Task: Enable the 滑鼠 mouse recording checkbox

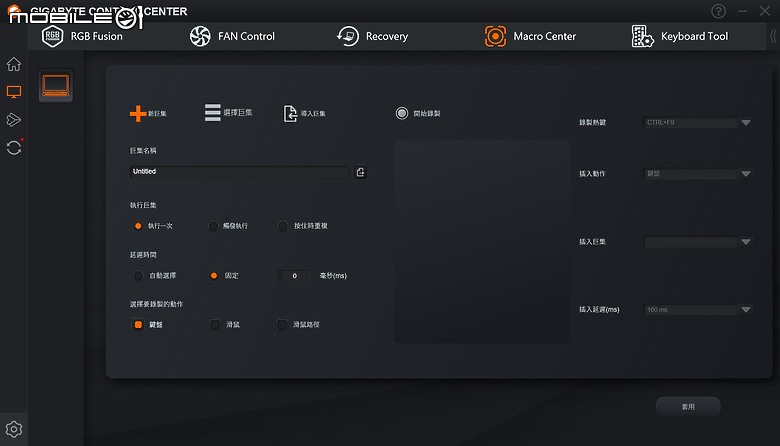Action: pos(215,325)
